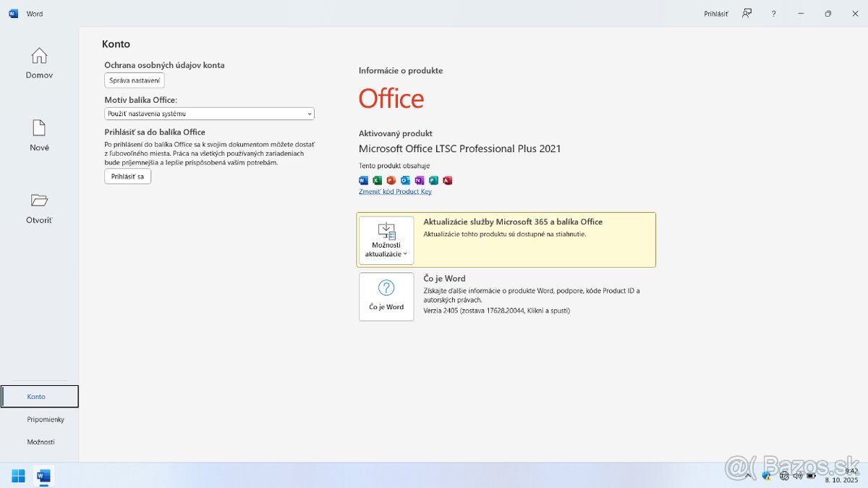Click the Prihlásiť sa button
Screen dimensions: 868x488
click(127, 177)
